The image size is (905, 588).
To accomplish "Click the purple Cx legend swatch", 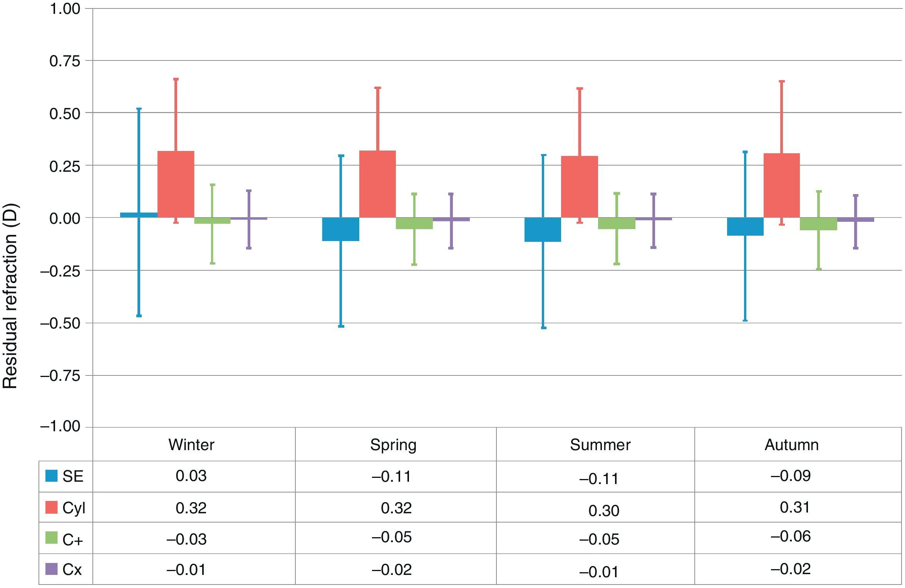I will click(x=51, y=569).
